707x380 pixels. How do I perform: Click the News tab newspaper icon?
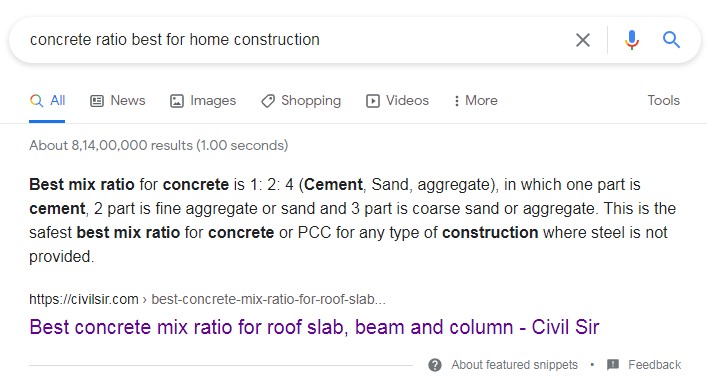97,101
